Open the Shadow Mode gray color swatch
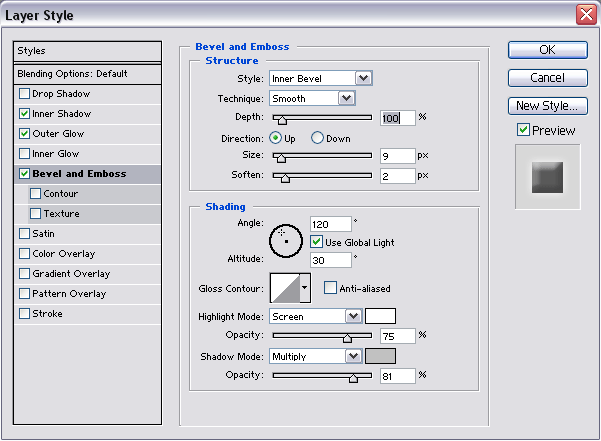Image resolution: width=601 pixels, height=441 pixels. click(x=380, y=356)
